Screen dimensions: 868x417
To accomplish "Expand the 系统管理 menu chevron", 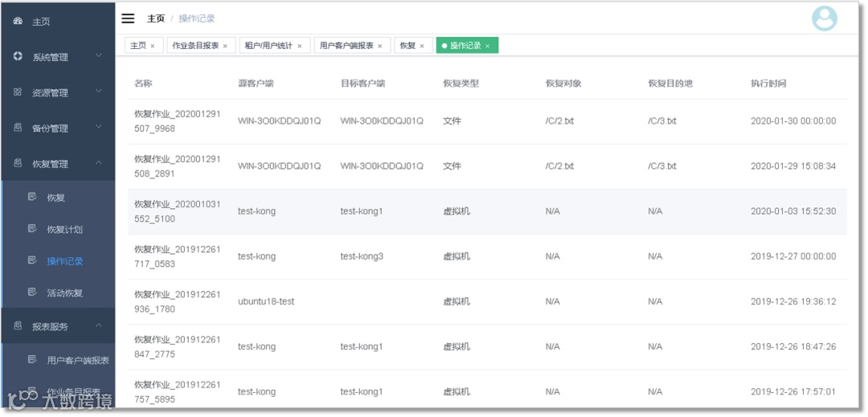I will [99, 56].
